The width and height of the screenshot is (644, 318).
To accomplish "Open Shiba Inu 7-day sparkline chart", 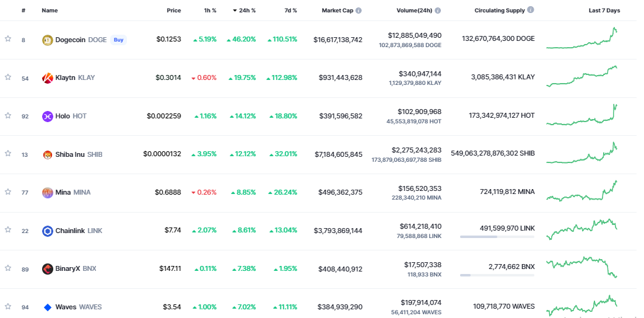I will 581,152.
